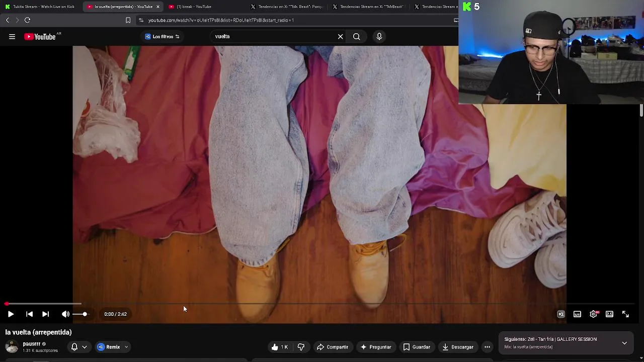The height and width of the screenshot is (362, 644).
Task: Click the '1.31 K suscriptores' text
Action: point(40,350)
